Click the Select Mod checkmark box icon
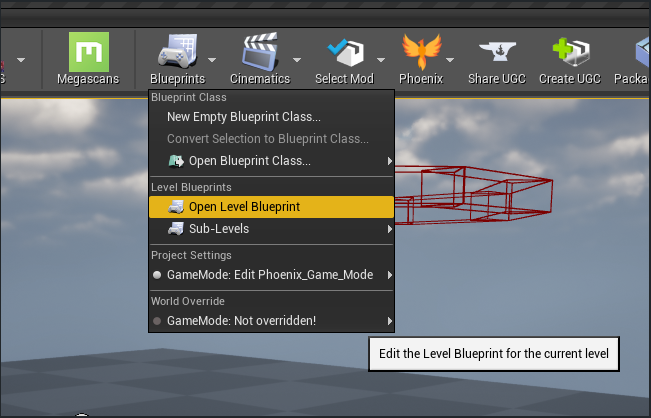The image size is (651, 418). click(x=345, y=52)
